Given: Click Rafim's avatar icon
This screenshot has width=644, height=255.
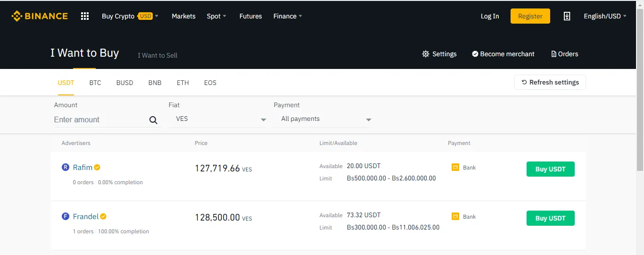Looking at the screenshot, I should (x=66, y=167).
